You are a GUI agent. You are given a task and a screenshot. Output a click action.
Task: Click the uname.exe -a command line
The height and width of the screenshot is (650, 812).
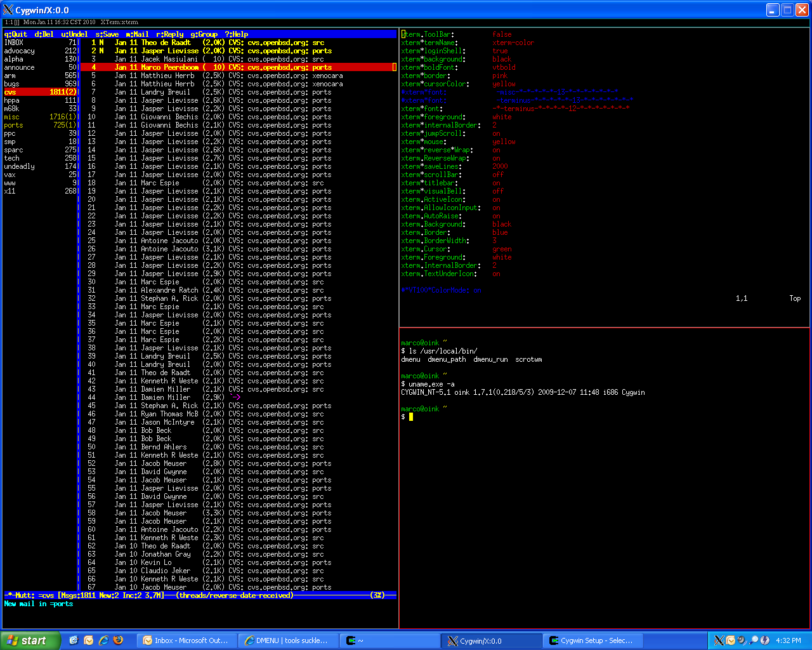(428, 384)
